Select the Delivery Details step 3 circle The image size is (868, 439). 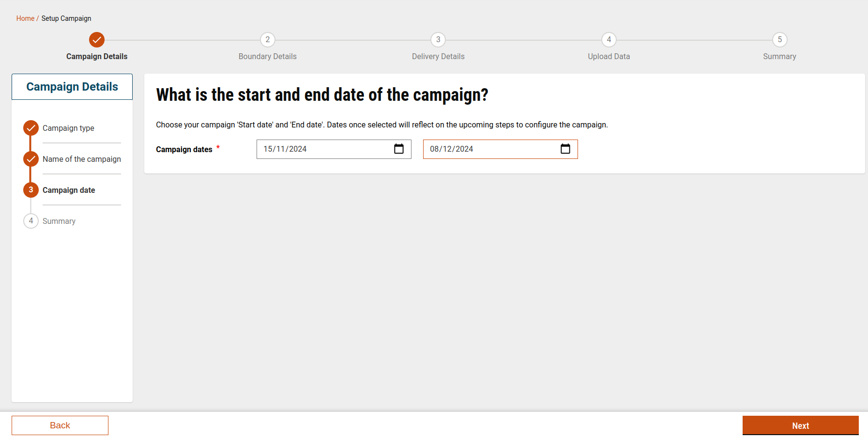tap(438, 40)
